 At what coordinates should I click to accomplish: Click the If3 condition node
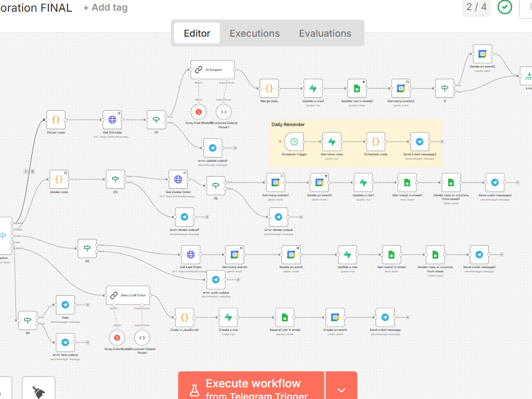(115, 179)
